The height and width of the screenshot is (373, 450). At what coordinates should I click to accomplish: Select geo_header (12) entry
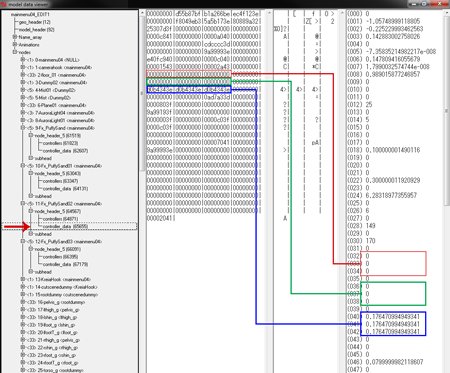tap(35, 22)
